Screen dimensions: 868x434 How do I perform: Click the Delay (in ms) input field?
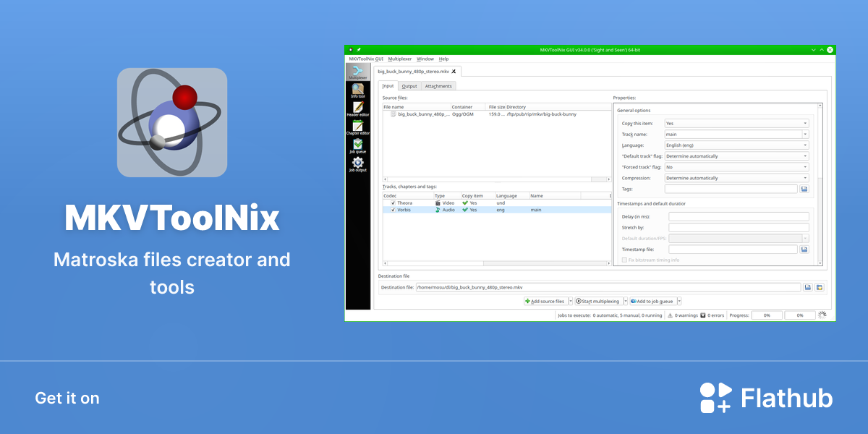coord(739,216)
